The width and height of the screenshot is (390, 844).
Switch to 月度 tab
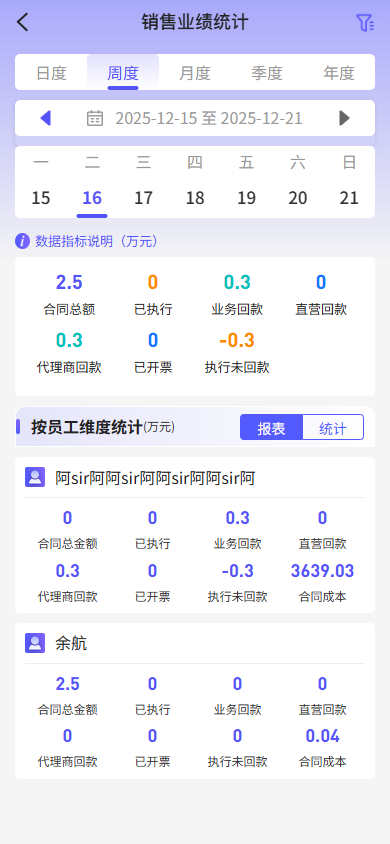[195, 73]
